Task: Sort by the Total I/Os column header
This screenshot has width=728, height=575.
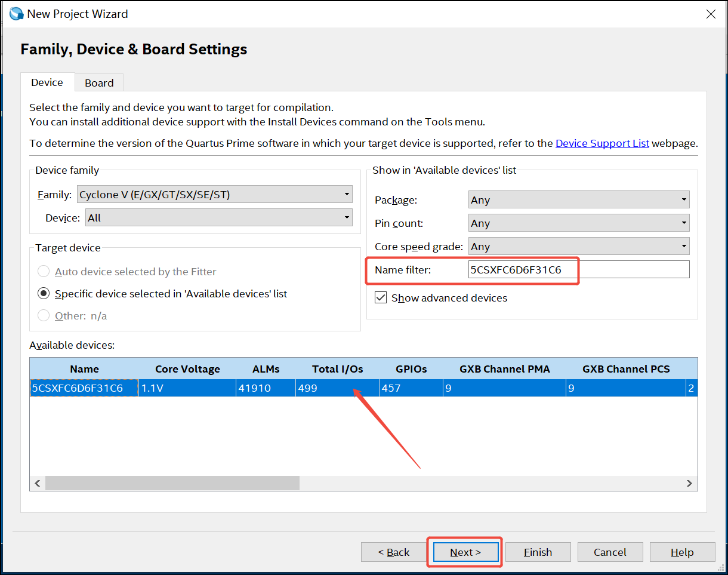Action: [337, 369]
